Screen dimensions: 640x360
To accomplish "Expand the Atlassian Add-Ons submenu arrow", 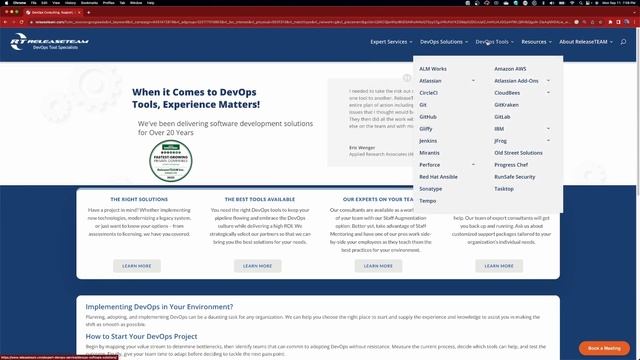I will (x=548, y=81).
